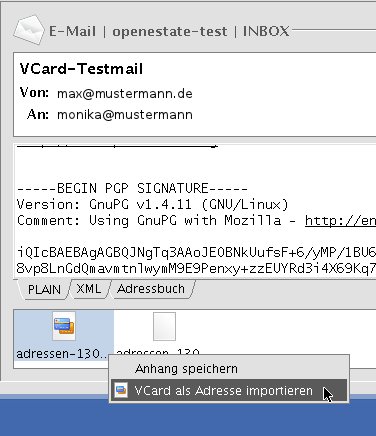The height and width of the screenshot is (436, 376).
Task: Open the Adressbuch tab
Action: click(151, 289)
